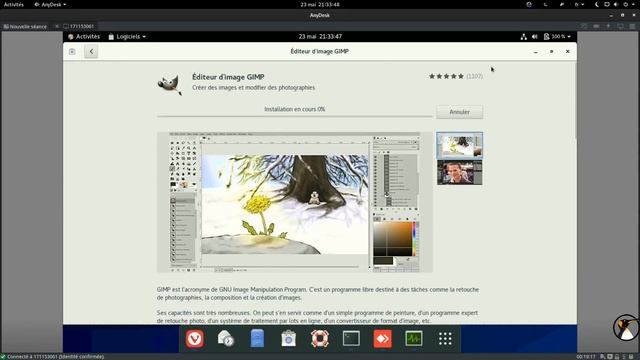This screenshot has height=360, width=640.
Task: Cancel the installation with Annuler
Action: tap(460, 112)
